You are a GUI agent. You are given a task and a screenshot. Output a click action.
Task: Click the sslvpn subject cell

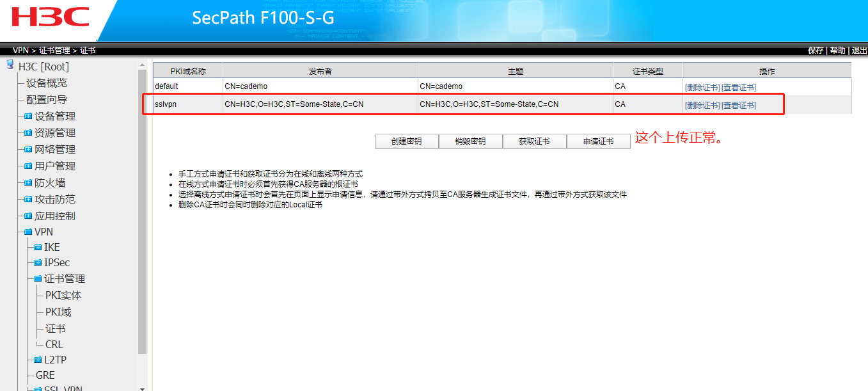516,104
